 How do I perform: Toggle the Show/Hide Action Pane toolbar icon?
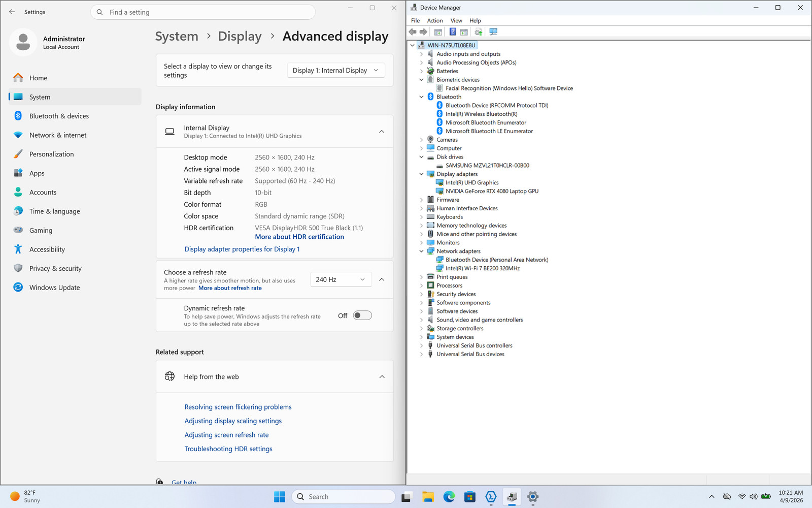(x=464, y=32)
